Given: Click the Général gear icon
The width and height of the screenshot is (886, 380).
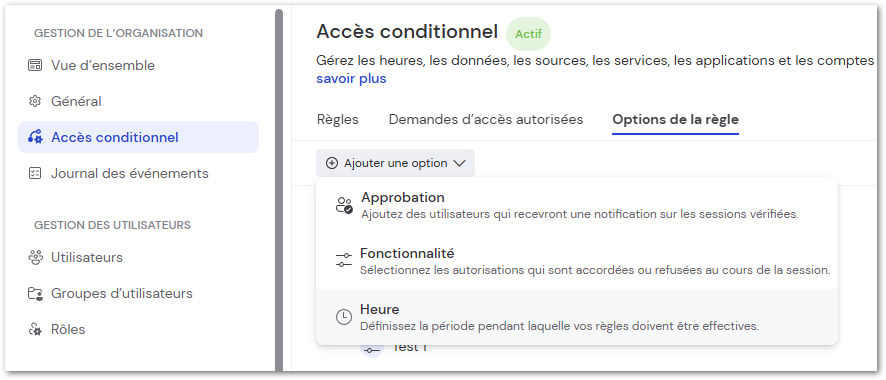Looking at the screenshot, I should [35, 102].
